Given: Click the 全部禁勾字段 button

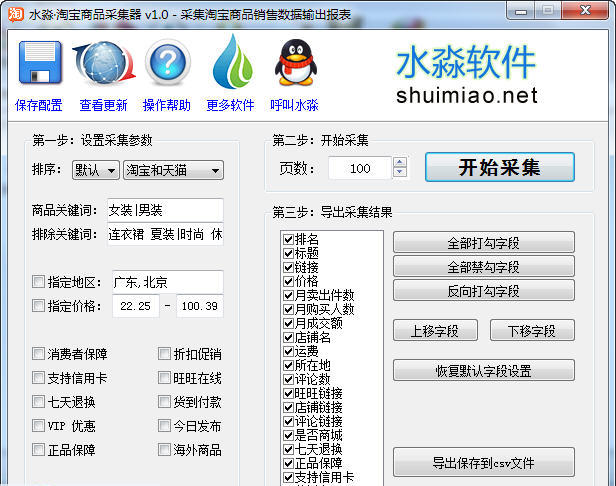Looking at the screenshot, I should [x=484, y=266].
